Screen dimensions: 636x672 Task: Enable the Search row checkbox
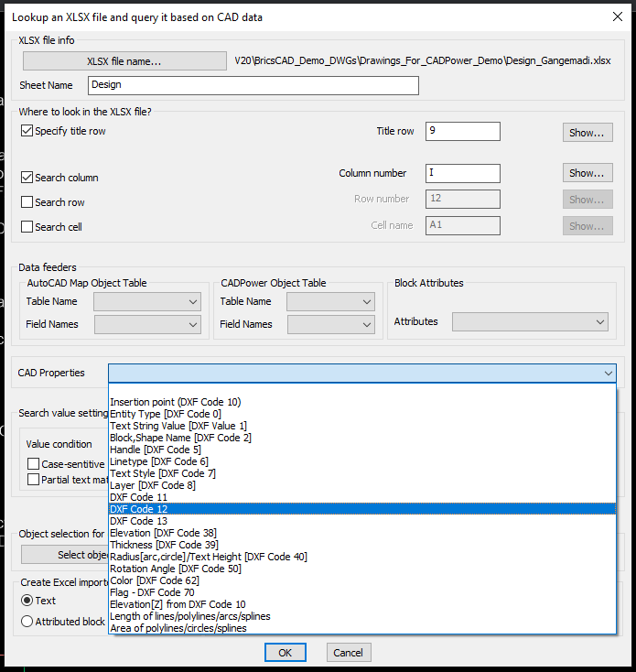coord(27,202)
